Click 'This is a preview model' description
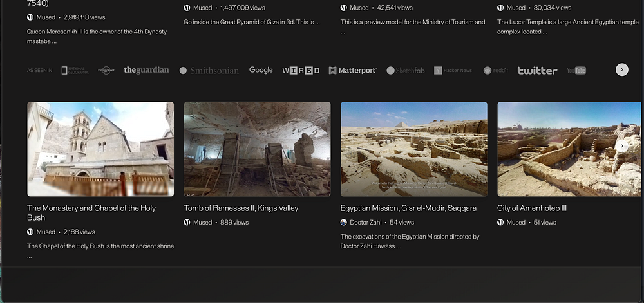The width and height of the screenshot is (644, 303). coord(413,26)
